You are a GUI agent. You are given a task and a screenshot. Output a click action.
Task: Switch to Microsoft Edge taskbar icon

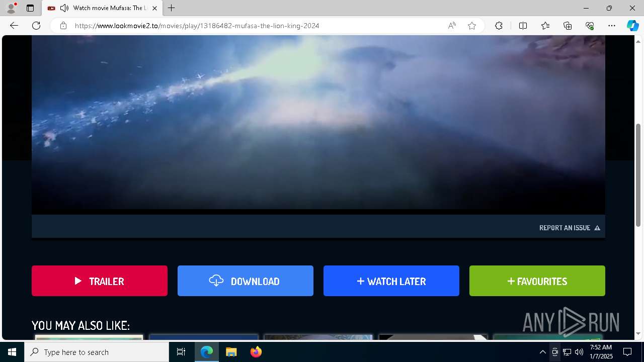pos(207,352)
